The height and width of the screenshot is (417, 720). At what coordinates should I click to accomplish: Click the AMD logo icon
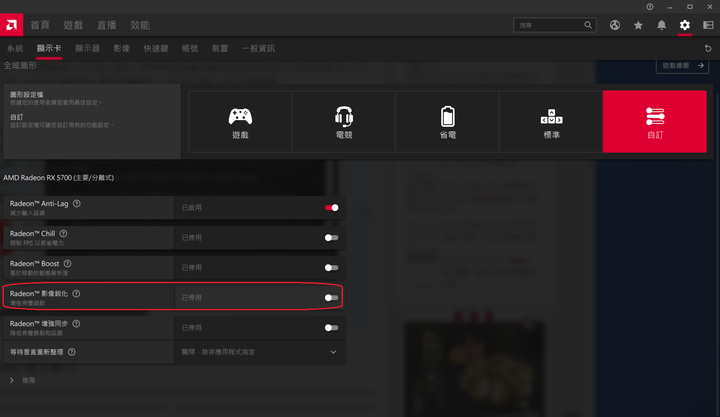pyautogui.click(x=11, y=25)
